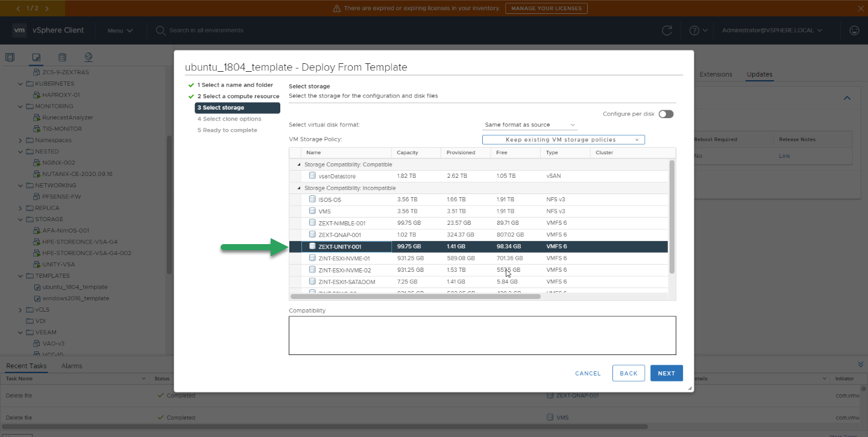Go to step 1 Select a name and folder
The image size is (868, 437).
pyautogui.click(x=235, y=85)
